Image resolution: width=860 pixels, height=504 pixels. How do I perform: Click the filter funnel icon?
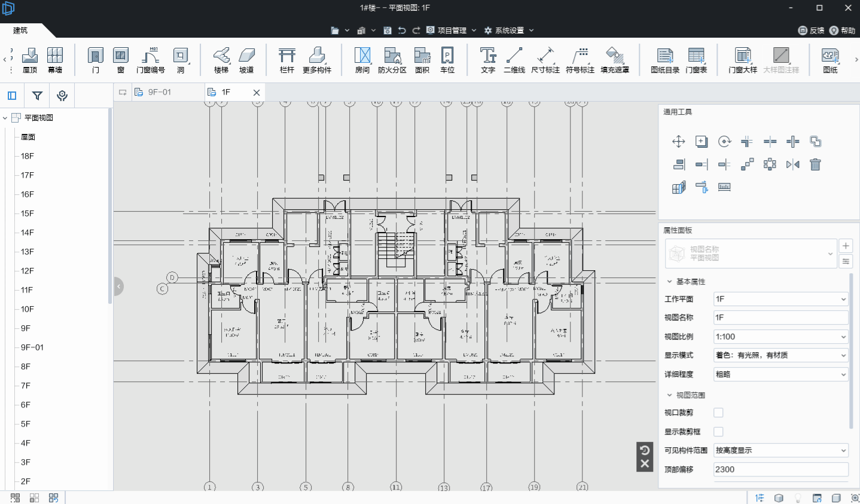pyautogui.click(x=37, y=96)
